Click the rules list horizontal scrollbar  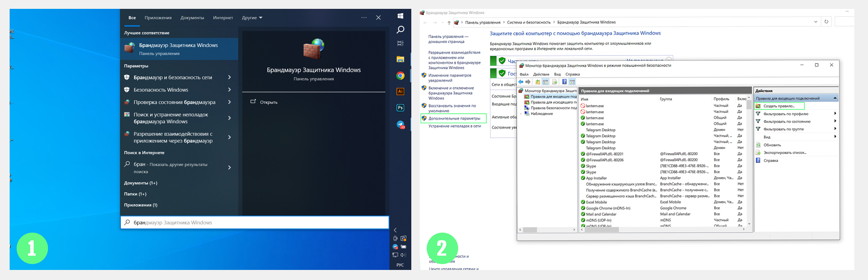[663, 230]
